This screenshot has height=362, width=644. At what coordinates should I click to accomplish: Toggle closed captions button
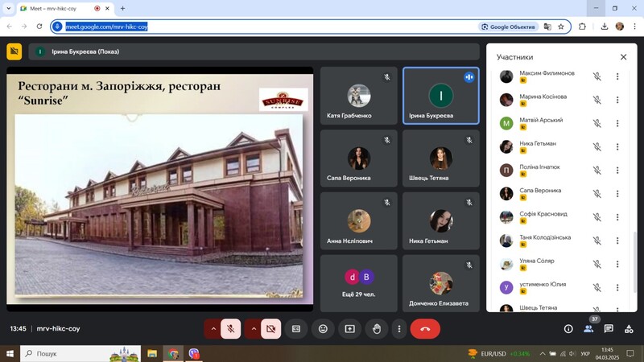coord(296,329)
